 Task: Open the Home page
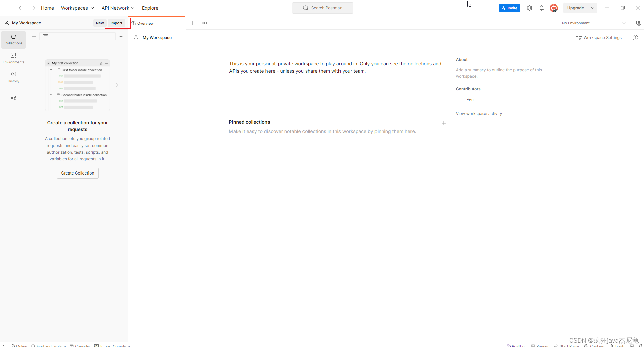pos(47,8)
